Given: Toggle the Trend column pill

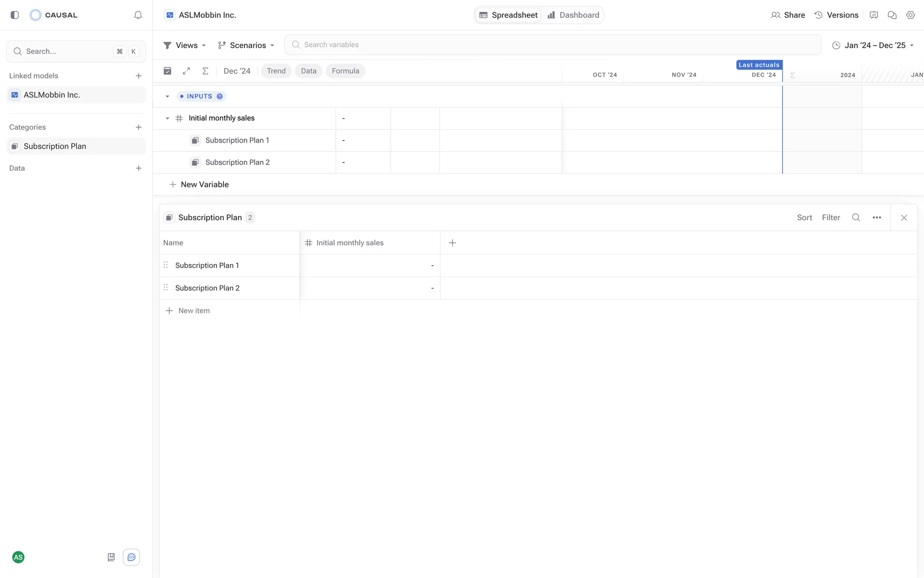Looking at the screenshot, I should pos(276,71).
